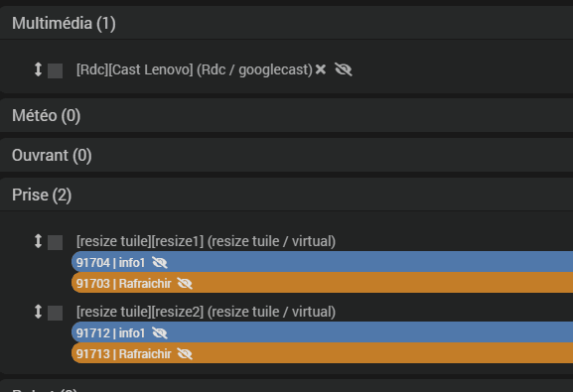
Task: Select the blue 91704 info1 command bar
Action: (323, 262)
